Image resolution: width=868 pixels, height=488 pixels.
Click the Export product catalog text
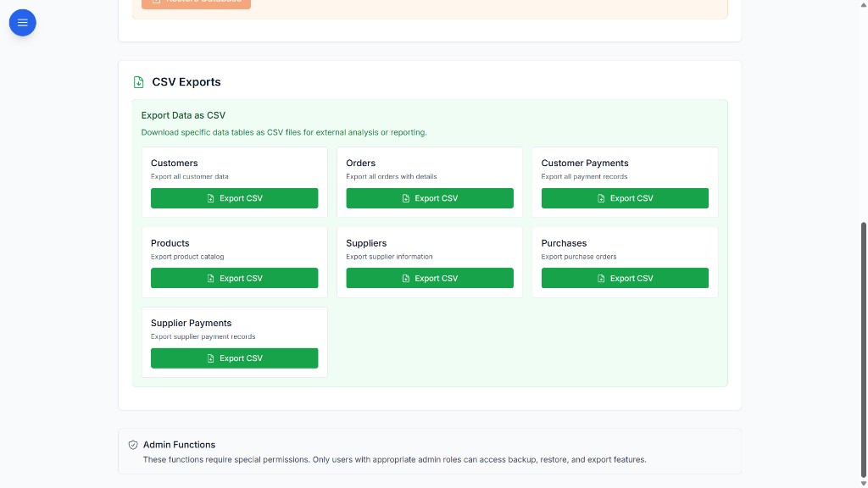click(187, 257)
